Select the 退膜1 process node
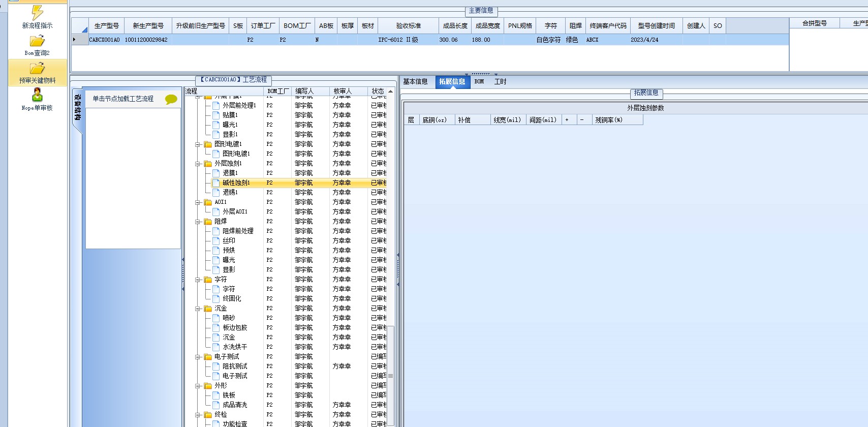 pyautogui.click(x=230, y=173)
